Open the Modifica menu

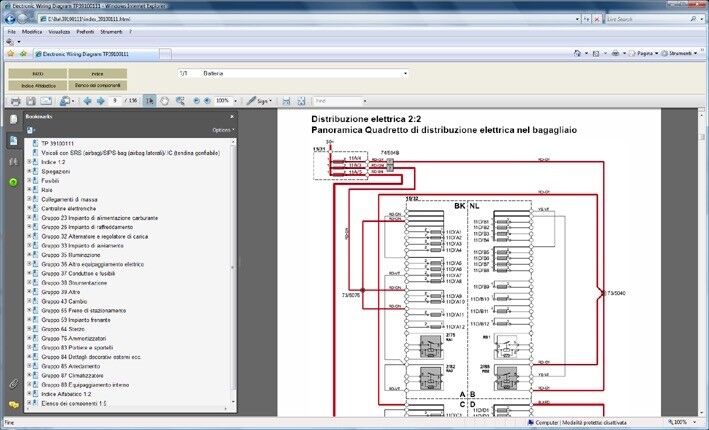tap(33, 32)
